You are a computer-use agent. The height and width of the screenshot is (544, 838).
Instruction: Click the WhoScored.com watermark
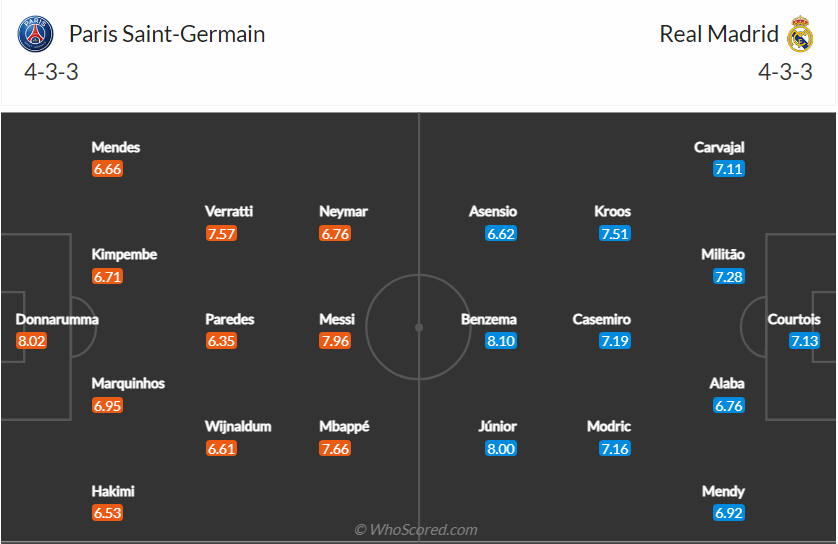pos(416,530)
